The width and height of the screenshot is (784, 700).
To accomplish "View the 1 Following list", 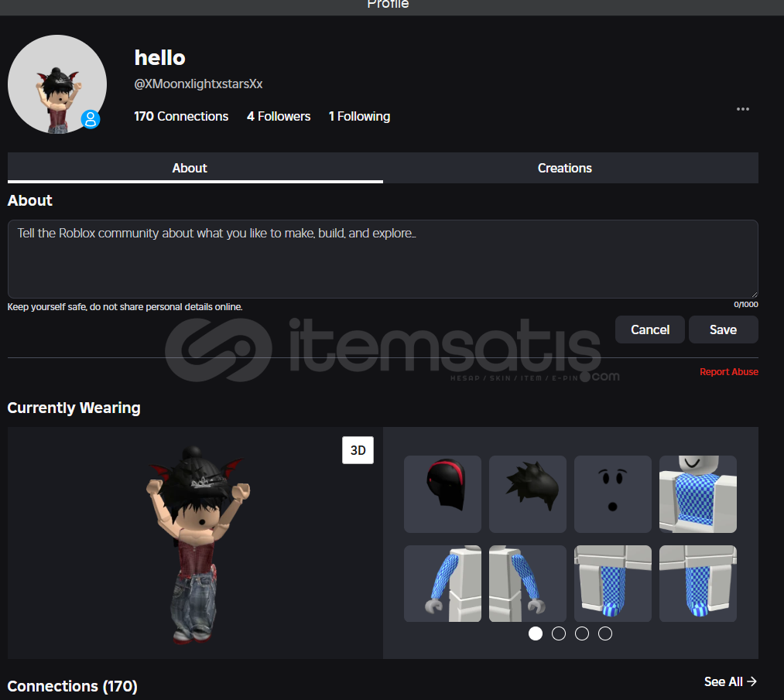I will click(360, 117).
